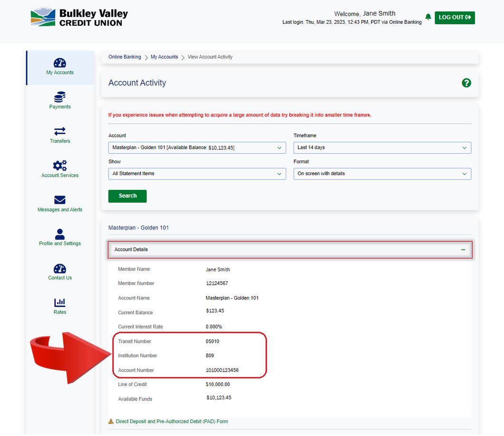Go to Online Banking breadcrumb
504x436 pixels.
[x=125, y=57]
